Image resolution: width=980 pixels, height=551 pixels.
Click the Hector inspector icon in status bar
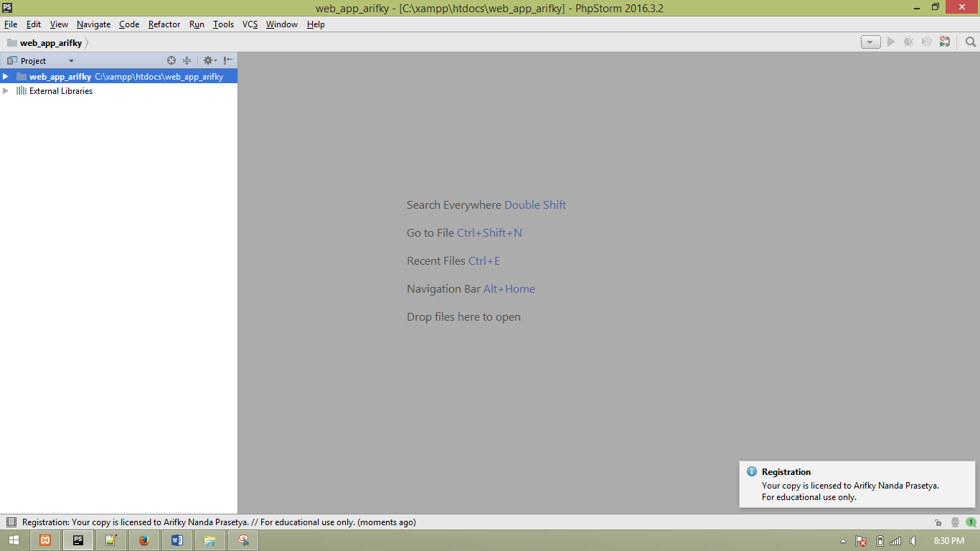coord(955,522)
